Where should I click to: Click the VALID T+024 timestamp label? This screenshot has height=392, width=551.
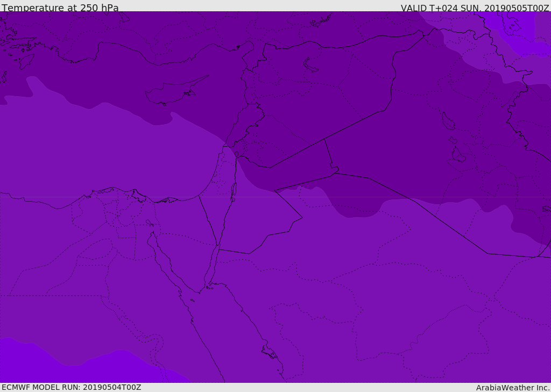475,8
